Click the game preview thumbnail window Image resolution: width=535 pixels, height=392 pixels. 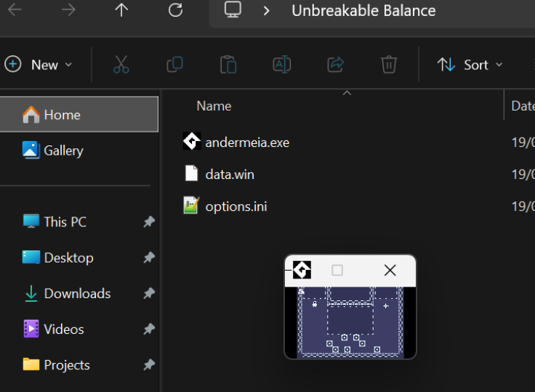[x=350, y=322]
